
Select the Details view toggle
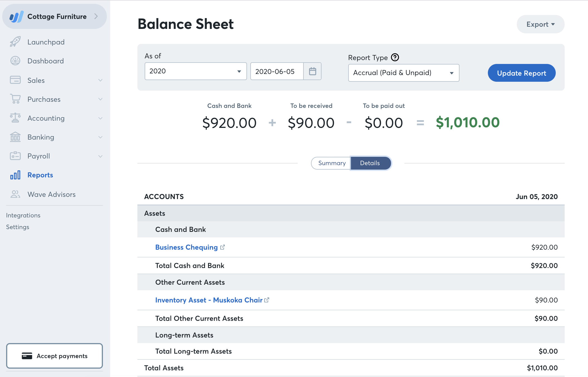[x=370, y=163]
